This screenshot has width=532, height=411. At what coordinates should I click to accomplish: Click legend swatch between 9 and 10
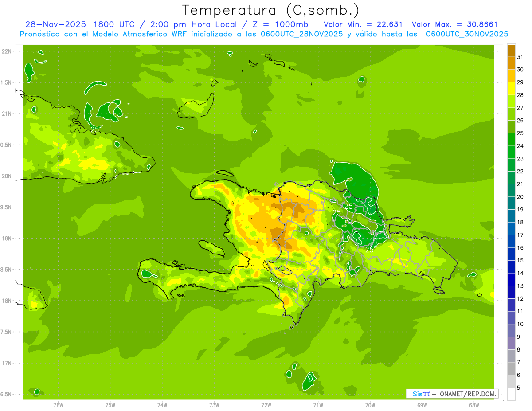pos(511,330)
